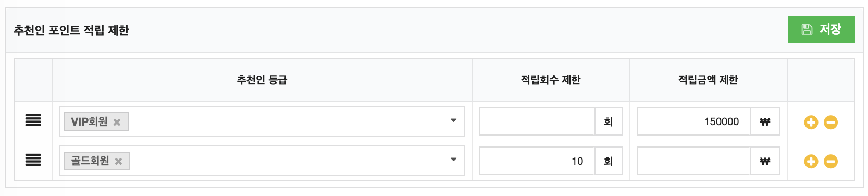
Task: Open the VIP회원 grade dropdown arrow
Action: point(453,120)
